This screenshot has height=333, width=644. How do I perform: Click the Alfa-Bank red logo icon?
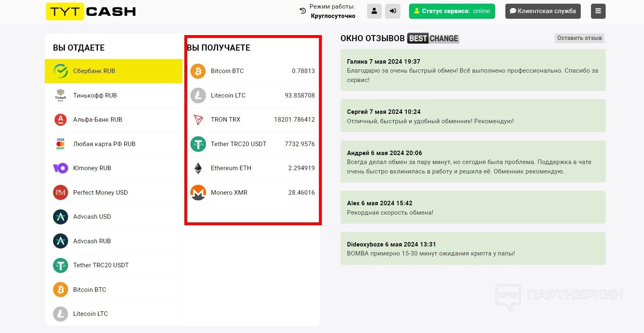[x=61, y=120]
